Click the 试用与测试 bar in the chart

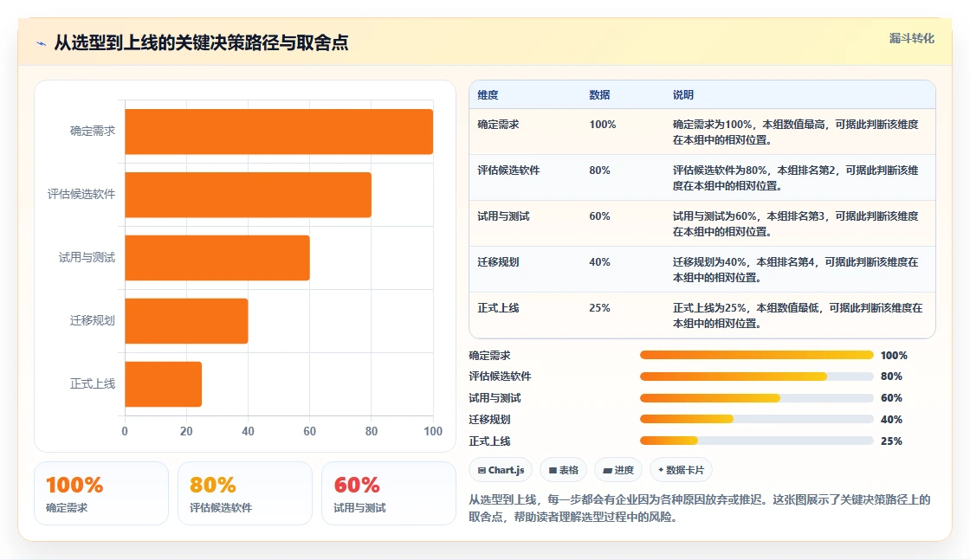coord(217,258)
